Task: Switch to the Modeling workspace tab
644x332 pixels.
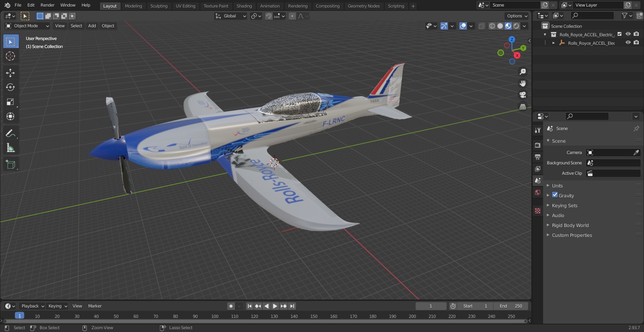Action: click(133, 6)
